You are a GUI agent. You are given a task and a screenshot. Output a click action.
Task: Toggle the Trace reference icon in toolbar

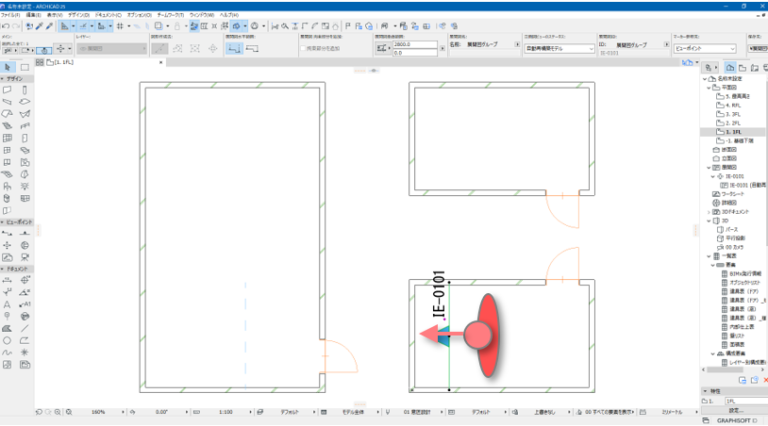[x=158, y=26]
